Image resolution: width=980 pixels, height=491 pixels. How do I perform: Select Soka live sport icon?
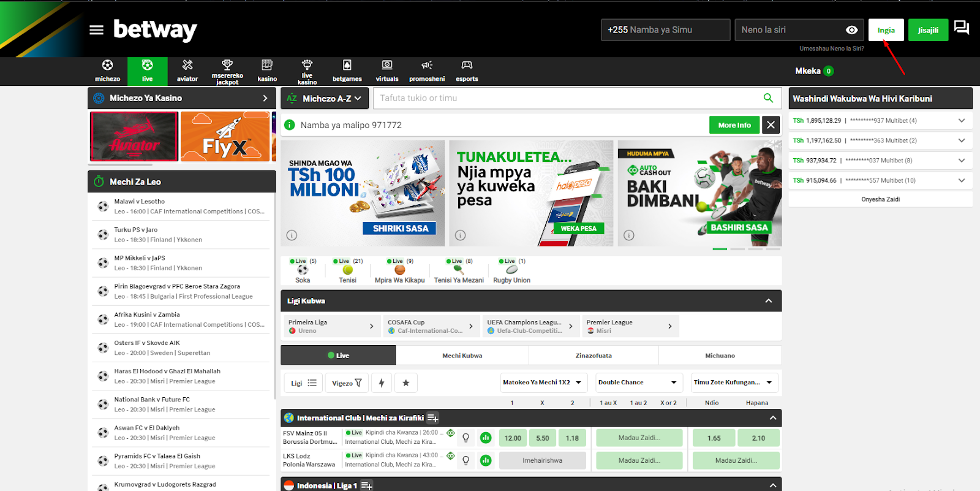click(303, 270)
